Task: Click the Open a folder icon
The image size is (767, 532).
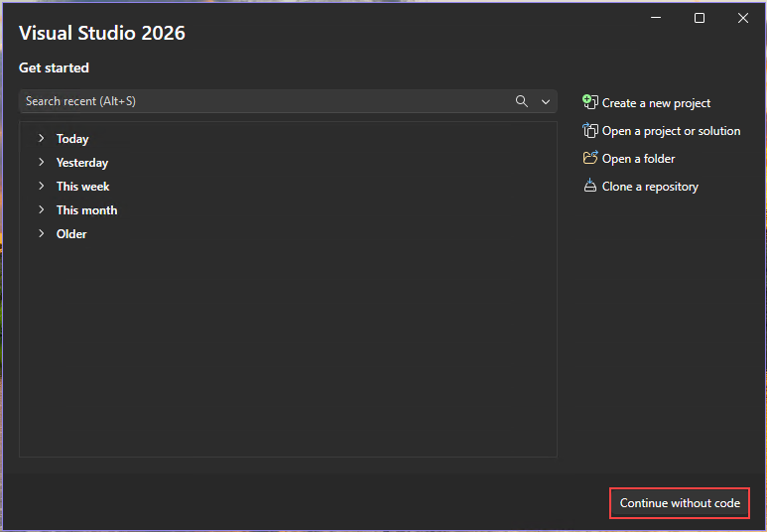Action: tap(590, 158)
